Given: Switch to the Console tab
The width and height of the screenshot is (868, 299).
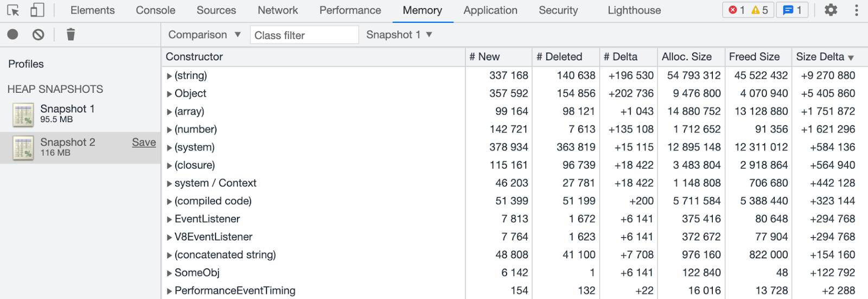Looking at the screenshot, I should [156, 10].
